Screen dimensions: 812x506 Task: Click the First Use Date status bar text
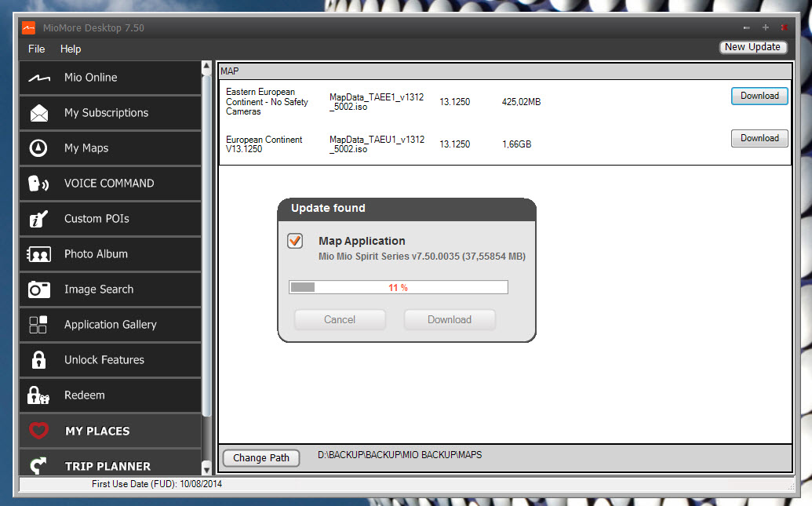pyautogui.click(x=157, y=484)
